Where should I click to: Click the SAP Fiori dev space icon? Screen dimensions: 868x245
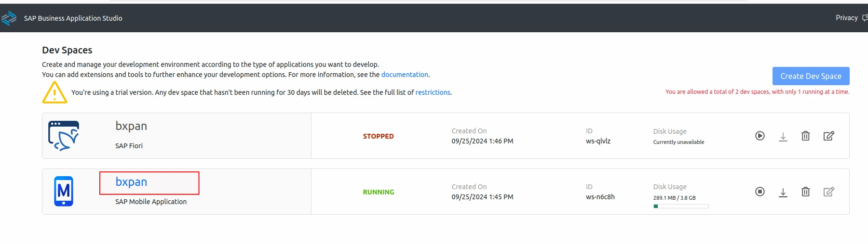point(64,136)
